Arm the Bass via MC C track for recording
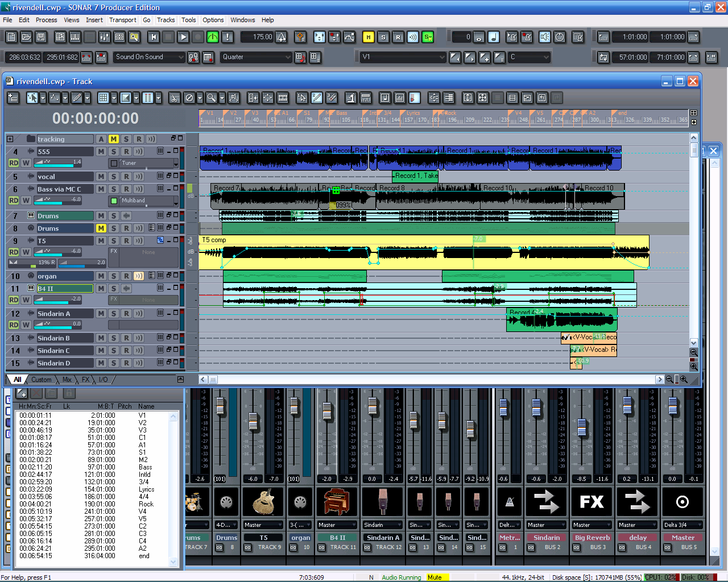Screen dimensions: 728x582 click(x=126, y=189)
